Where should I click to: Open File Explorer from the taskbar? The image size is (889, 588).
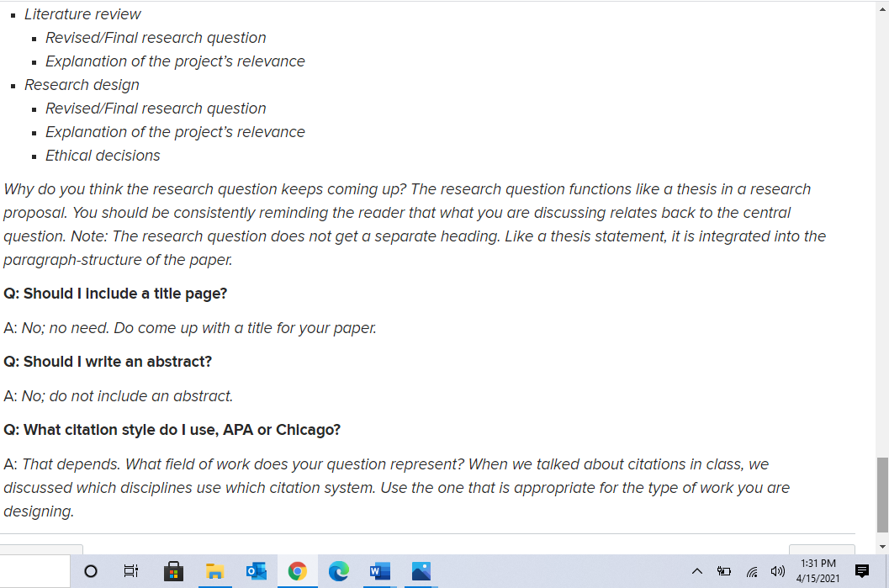tap(214, 572)
